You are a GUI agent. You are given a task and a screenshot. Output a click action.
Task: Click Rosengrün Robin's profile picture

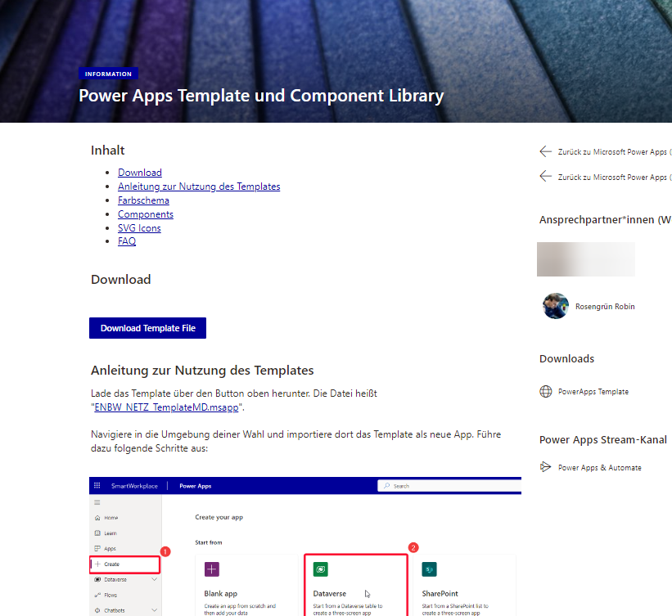click(x=556, y=306)
